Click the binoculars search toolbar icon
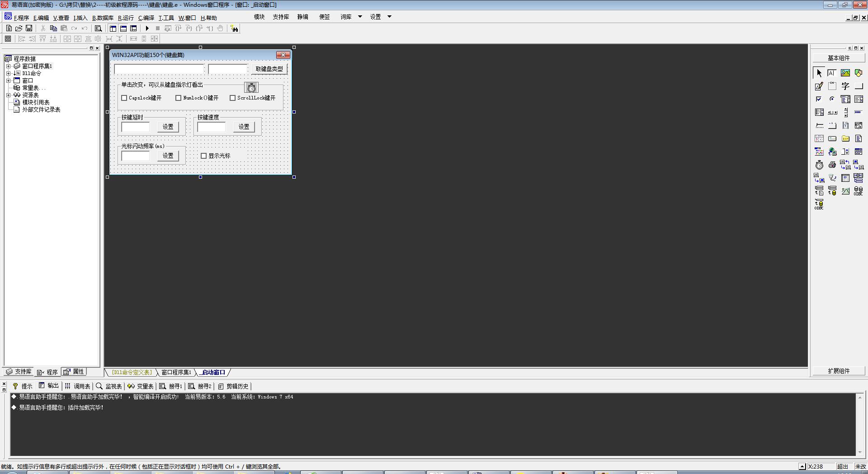Image resolution: width=868 pixels, height=474 pixels. point(234,28)
